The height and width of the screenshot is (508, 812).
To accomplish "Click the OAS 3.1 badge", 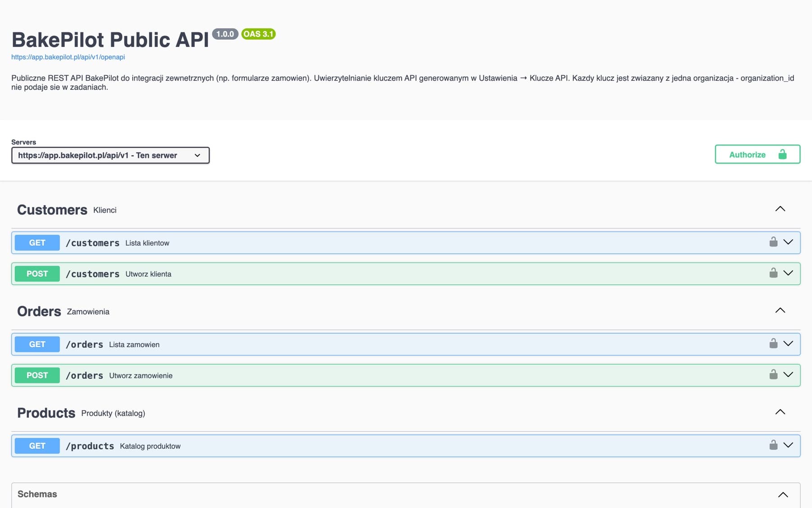I will 258,34.
